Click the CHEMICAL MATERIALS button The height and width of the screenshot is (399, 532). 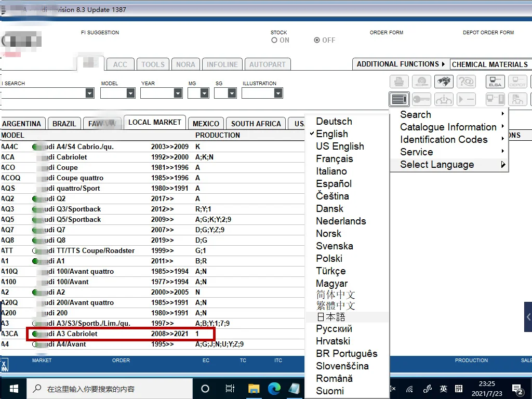(x=489, y=64)
